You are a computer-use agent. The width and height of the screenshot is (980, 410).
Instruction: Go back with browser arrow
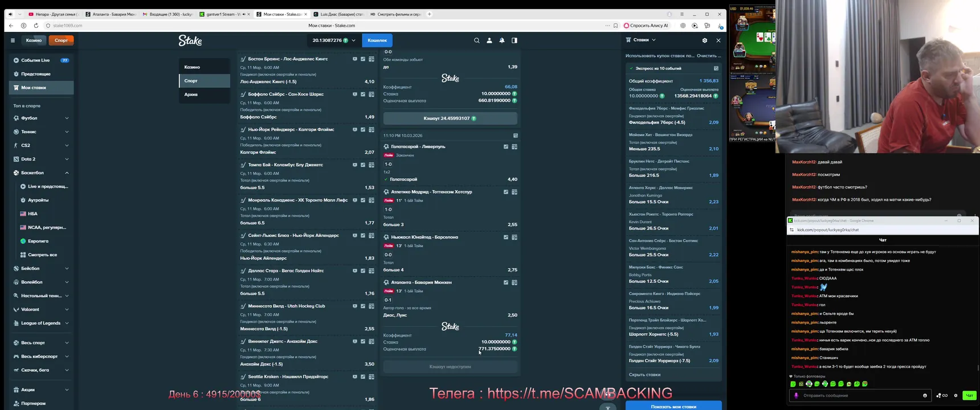(x=11, y=26)
